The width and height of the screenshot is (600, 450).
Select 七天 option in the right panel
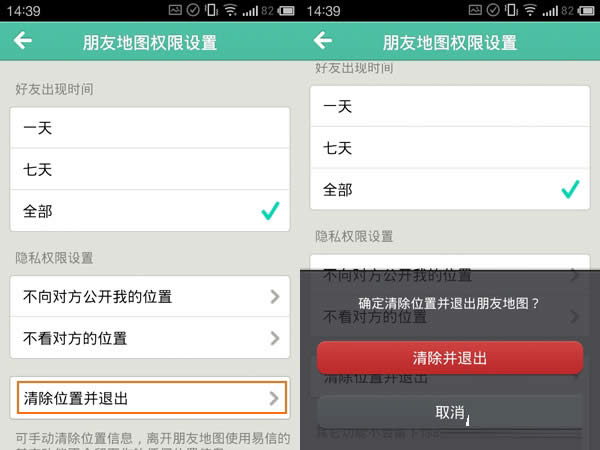tap(450, 148)
